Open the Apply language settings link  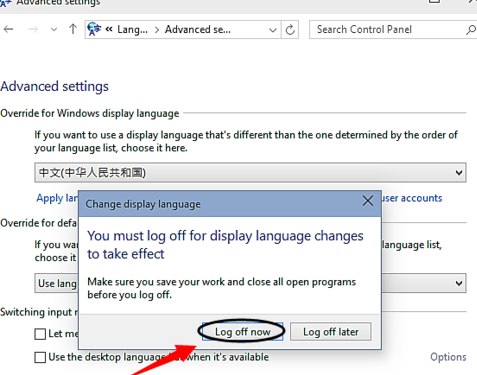pyautogui.click(x=57, y=198)
